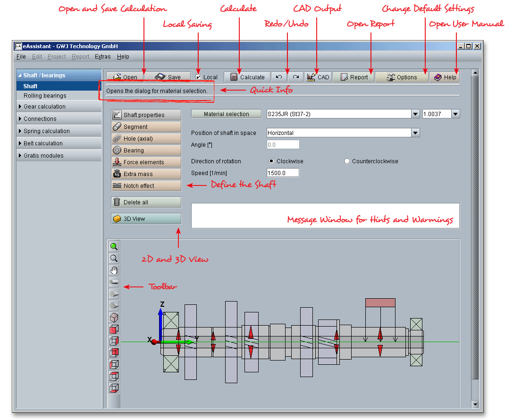505x420 pixels.
Task: Click the undo arrow button
Action: pyautogui.click(x=279, y=77)
